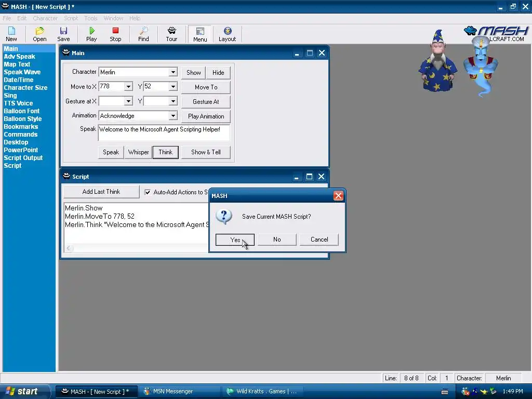Click the Speak button below the text box
Image resolution: width=532 pixels, height=399 pixels.
(x=111, y=152)
